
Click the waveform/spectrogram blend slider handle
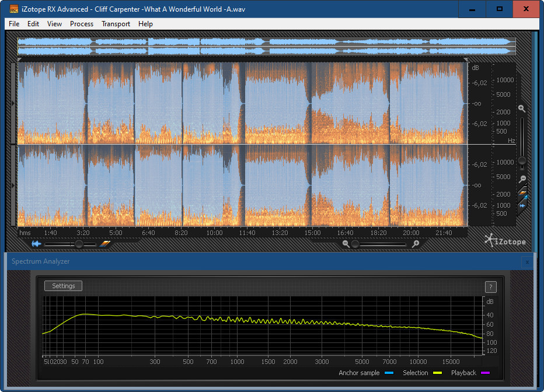coord(79,244)
